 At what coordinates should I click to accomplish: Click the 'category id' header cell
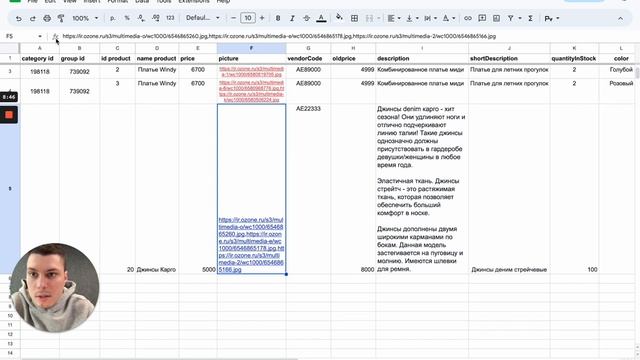[x=40, y=58]
